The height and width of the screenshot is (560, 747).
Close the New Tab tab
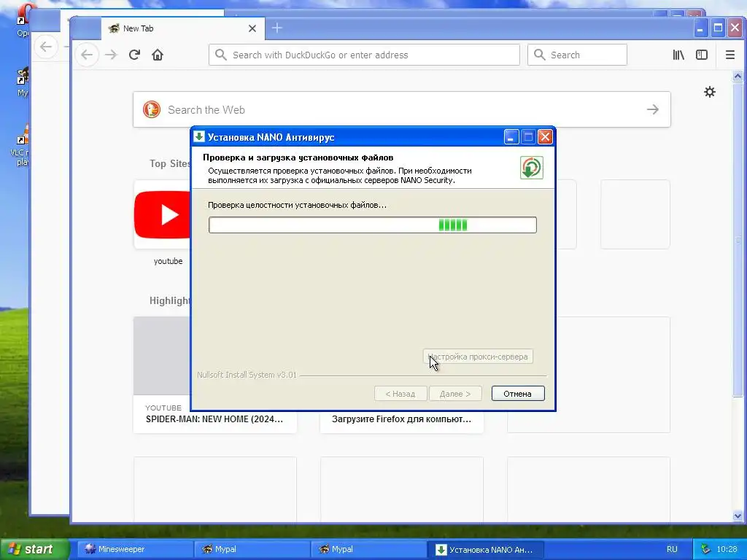pos(252,28)
